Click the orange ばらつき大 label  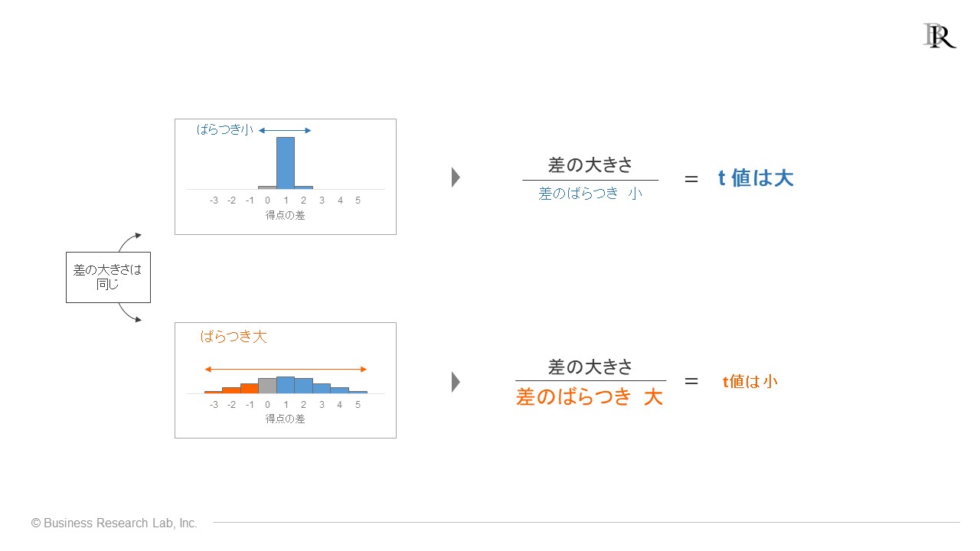234,336
